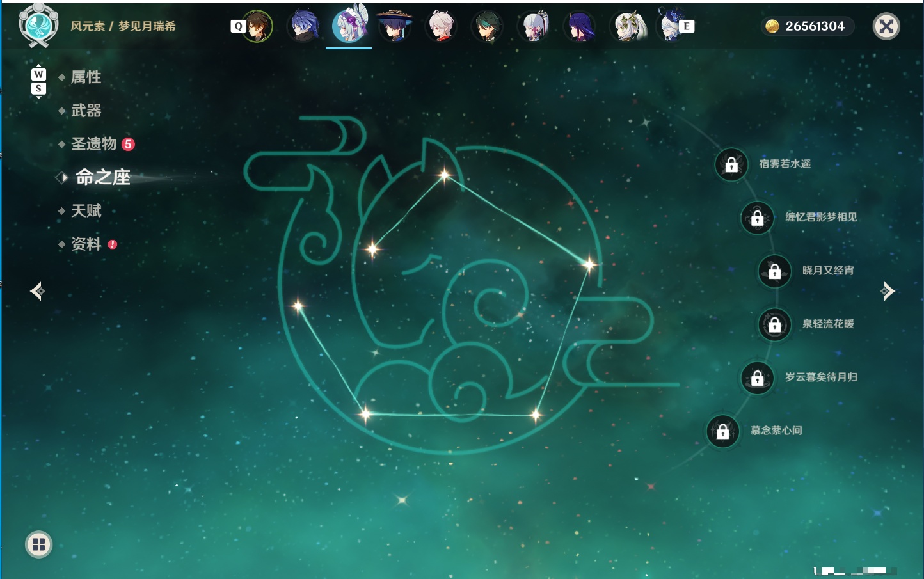The width and height of the screenshot is (924, 579).
Task: Open locked constellation 泉轻流花暖
Action: 775,324
